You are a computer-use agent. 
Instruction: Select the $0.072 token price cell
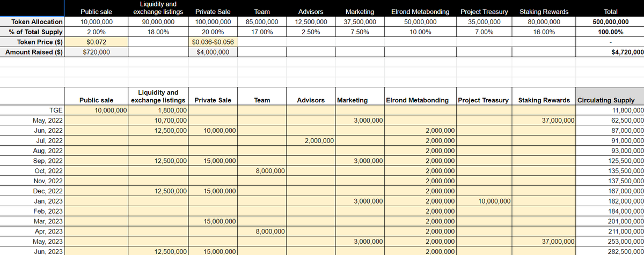(x=96, y=42)
